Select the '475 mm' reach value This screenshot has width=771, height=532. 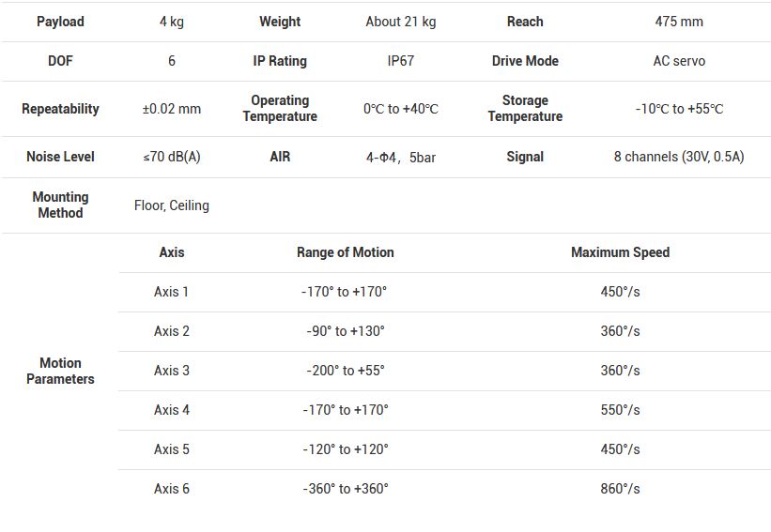point(678,22)
